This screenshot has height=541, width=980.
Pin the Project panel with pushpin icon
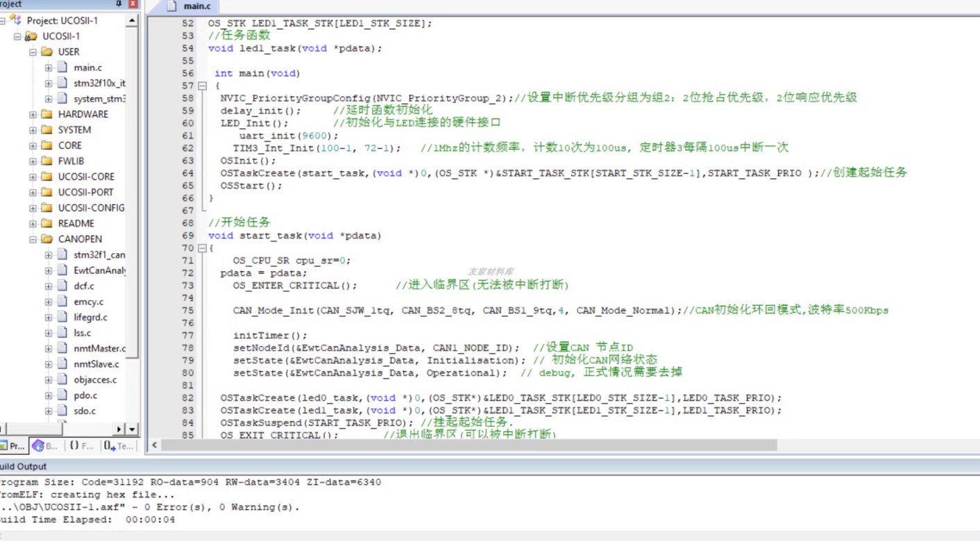tap(119, 4)
